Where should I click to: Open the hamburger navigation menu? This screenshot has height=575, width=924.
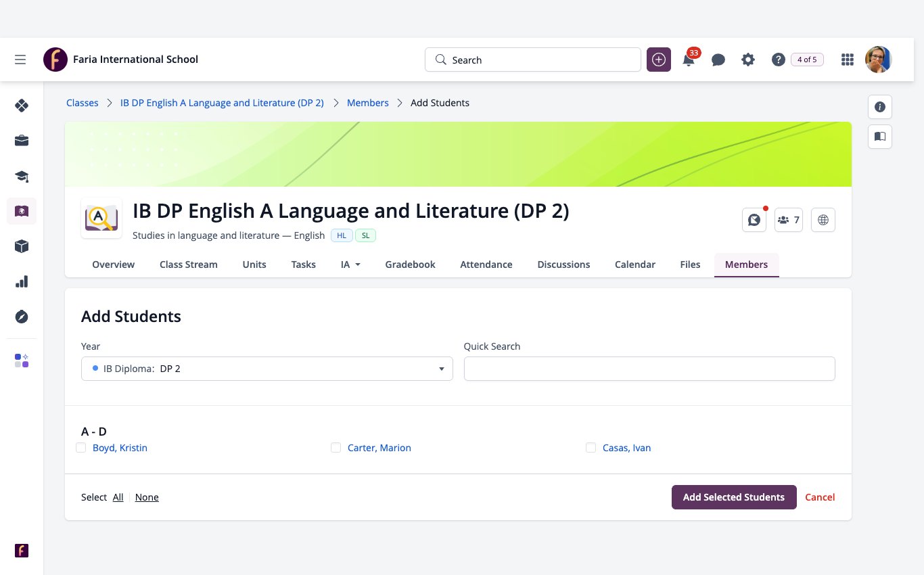coord(20,60)
